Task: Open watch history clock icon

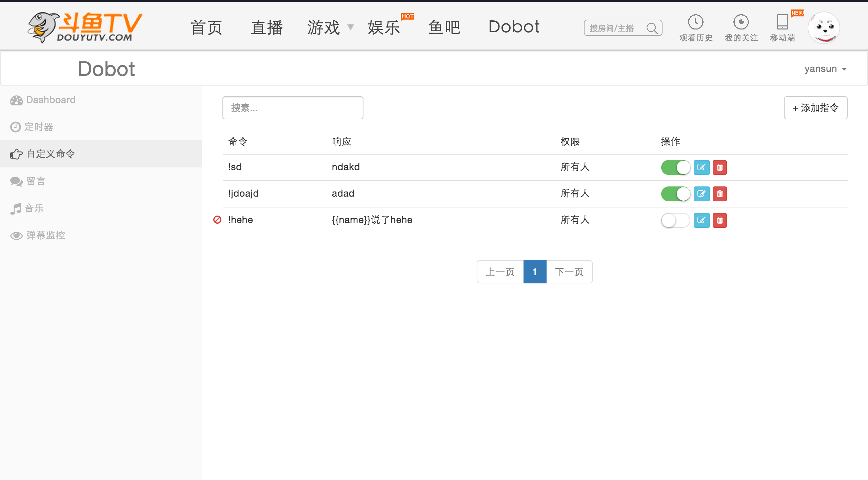Action: coord(695,22)
